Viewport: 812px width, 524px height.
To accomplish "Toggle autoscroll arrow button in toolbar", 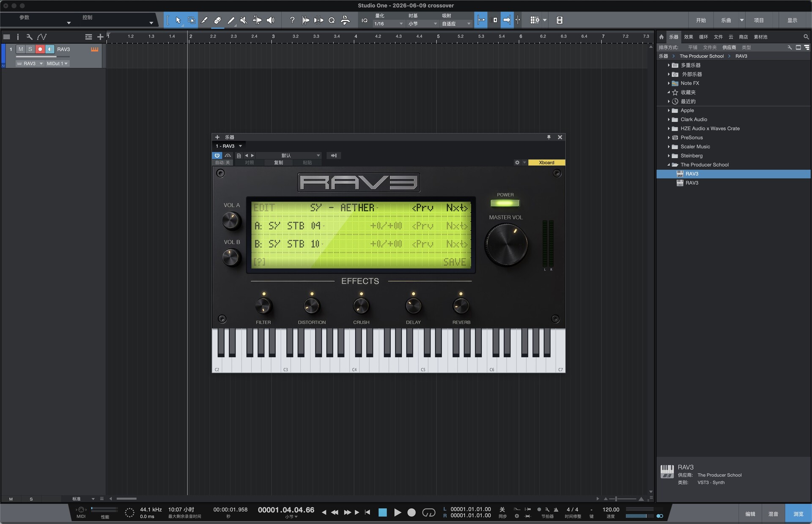I will (x=507, y=20).
